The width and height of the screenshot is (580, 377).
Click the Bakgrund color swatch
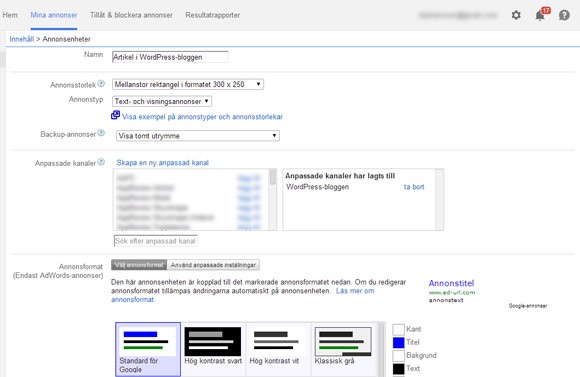click(x=398, y=356)
